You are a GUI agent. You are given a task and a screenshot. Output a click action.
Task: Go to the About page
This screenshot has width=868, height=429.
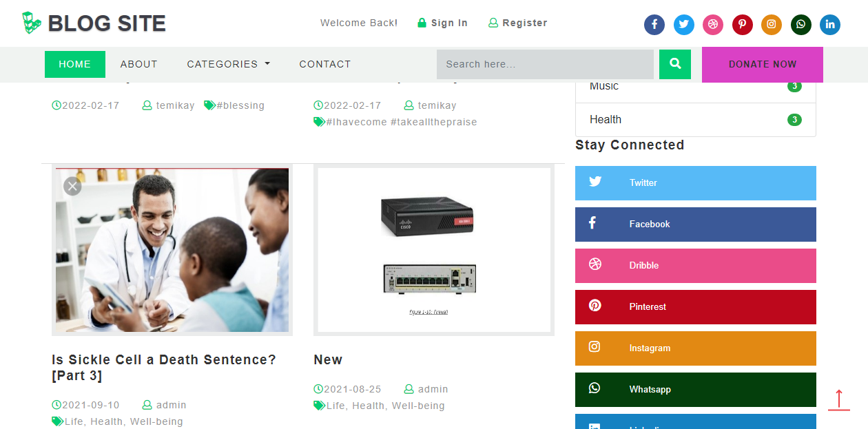click(139, 64)
